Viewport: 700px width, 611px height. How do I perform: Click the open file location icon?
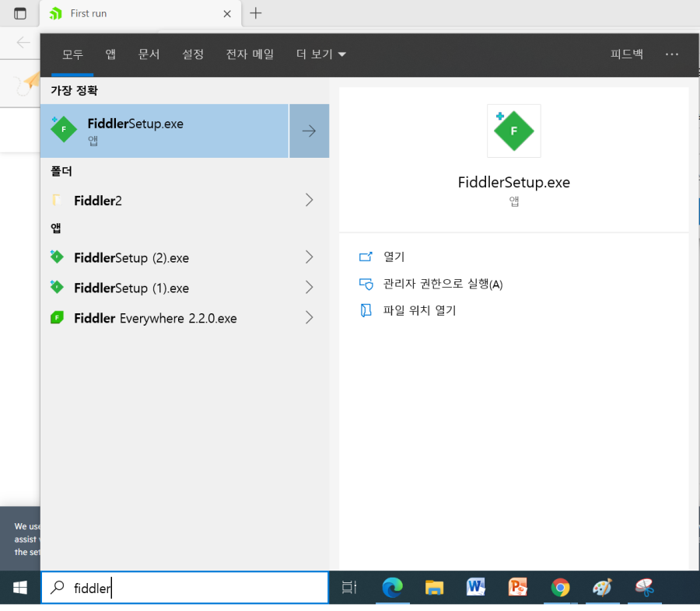click(366, 310)
